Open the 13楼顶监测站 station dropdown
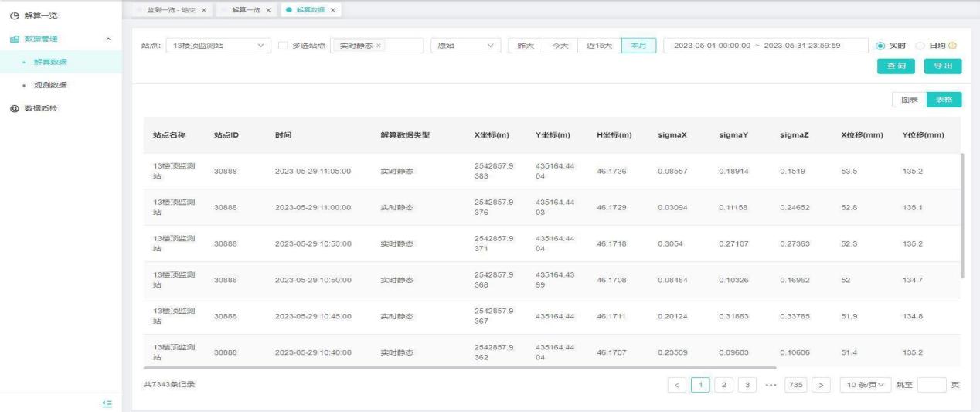This screenshot has width=980, height=412. point(219,46)
